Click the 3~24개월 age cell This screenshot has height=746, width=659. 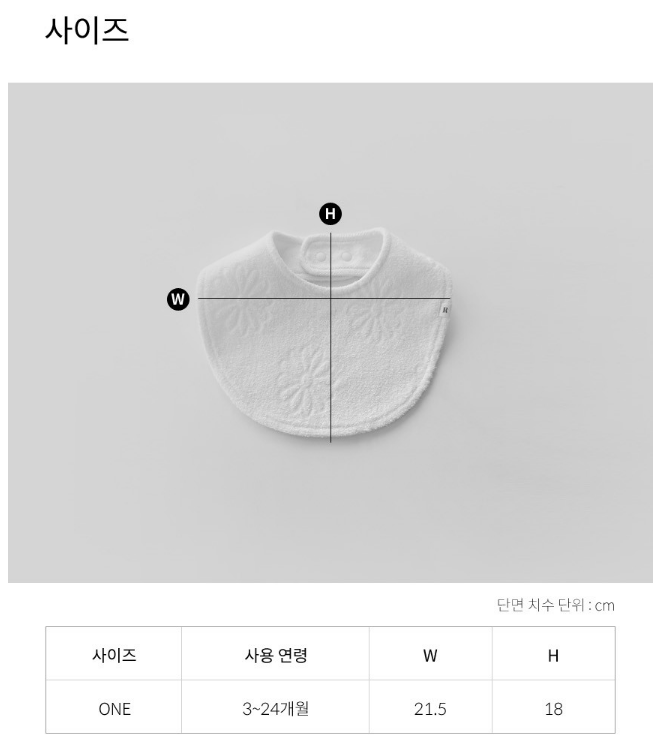(276, 709)
